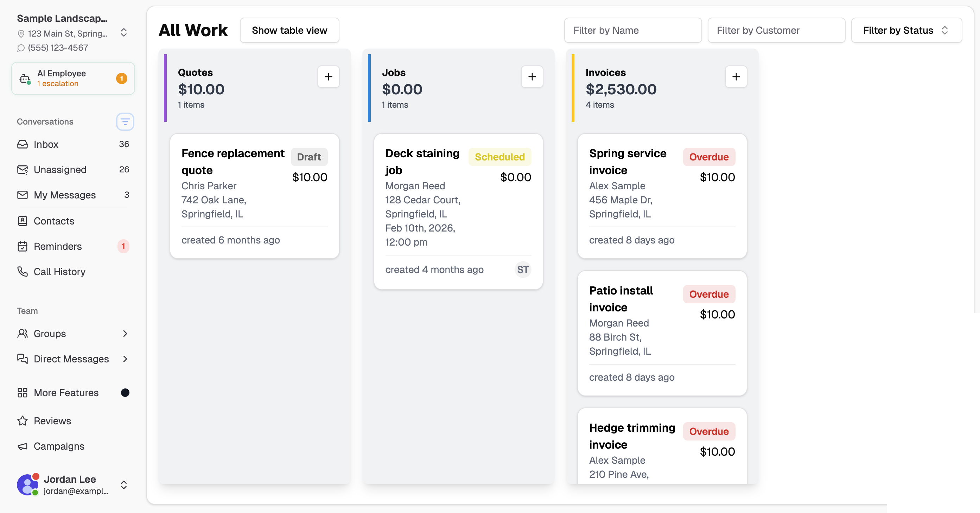The width and height of the screenshot is (980, 513).
Task: Click the location pin icon by address
Action: 21,34
